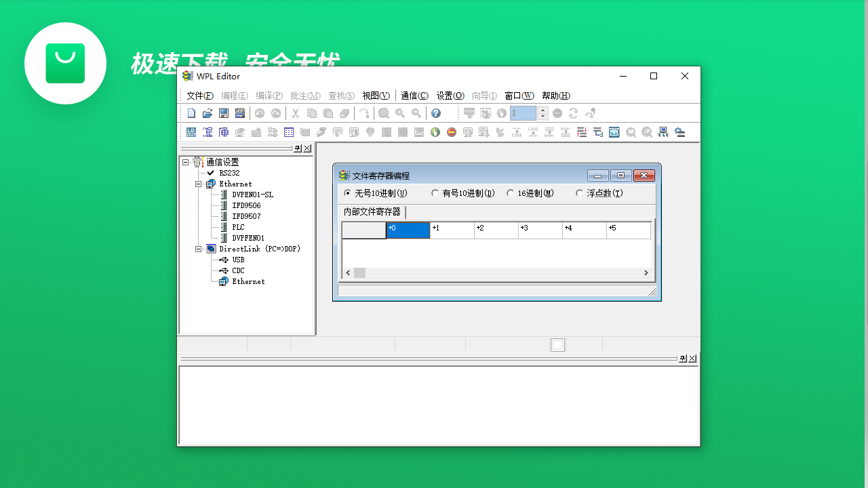
Task: Select DVPFEN01 tree item
Action: (248, 238)
